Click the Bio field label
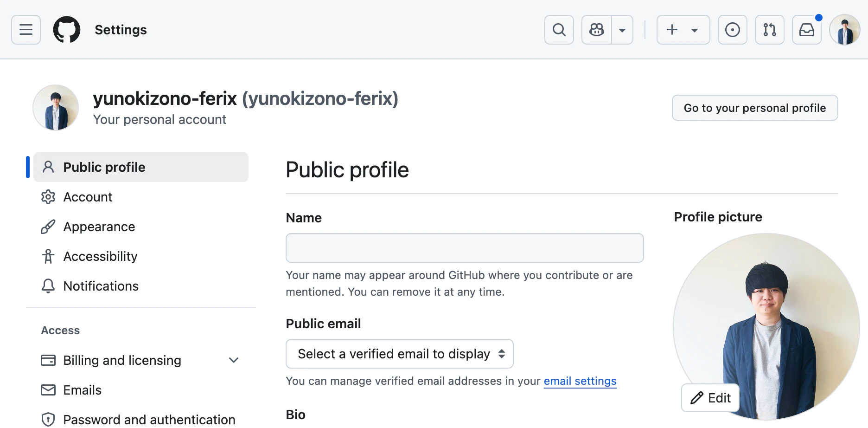The width and height of the screenshot is (868, 428). pyautogui.click(x=296, y=415)
